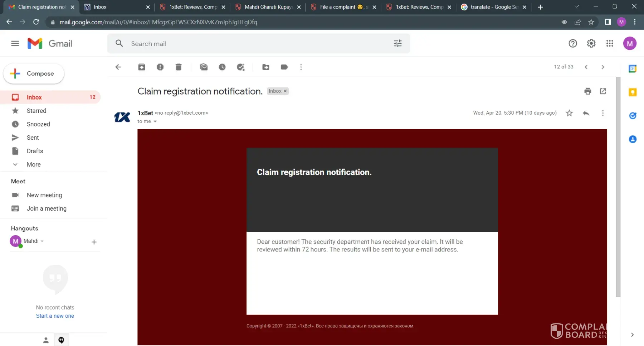
Task: Open the Gmail main menu hamburger
Action: [x=15, y=43]
